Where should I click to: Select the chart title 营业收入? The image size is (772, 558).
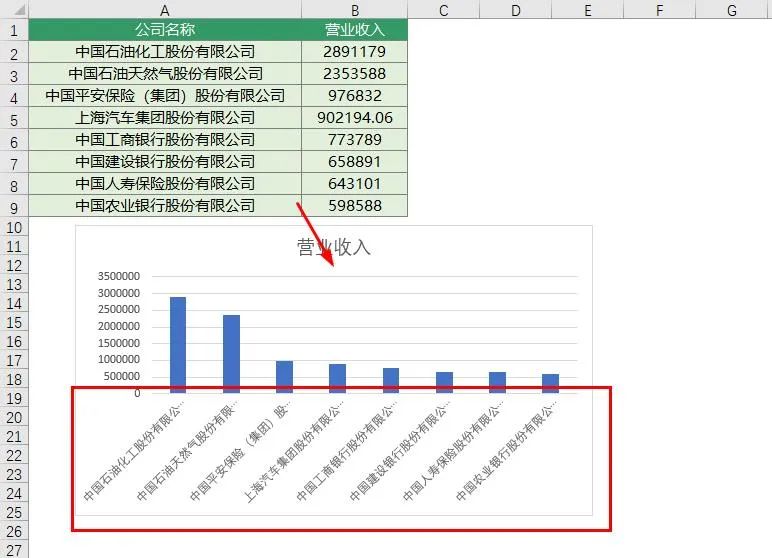(333, 247)
